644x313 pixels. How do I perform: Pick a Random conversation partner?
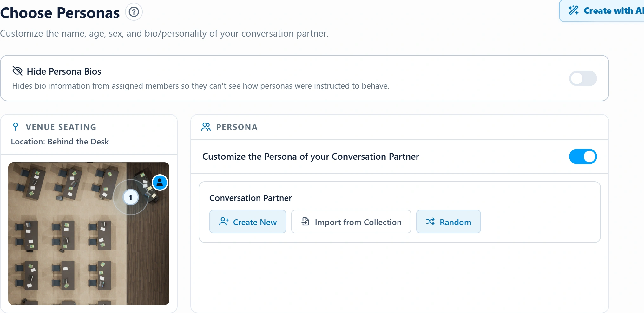(449, 222)
